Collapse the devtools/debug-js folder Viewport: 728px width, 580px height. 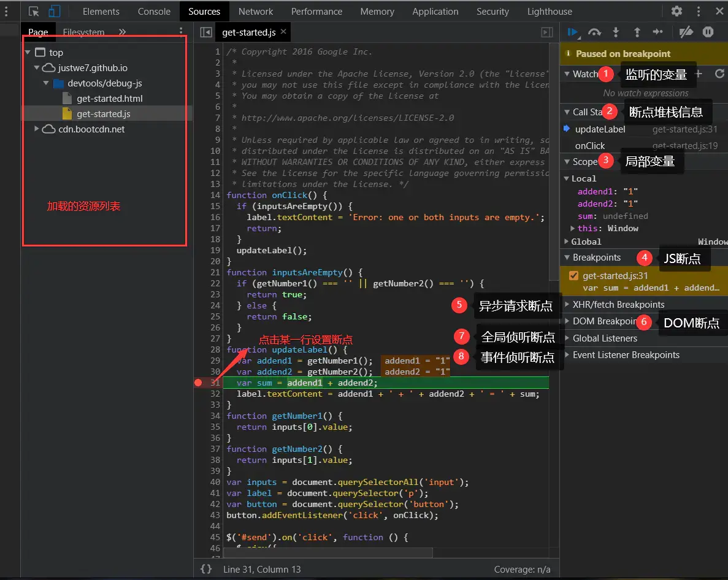46,83
